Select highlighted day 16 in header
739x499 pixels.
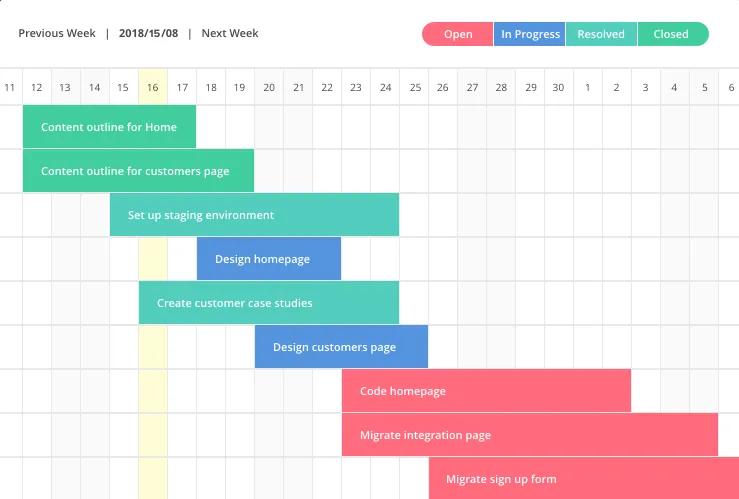[153, 87]
